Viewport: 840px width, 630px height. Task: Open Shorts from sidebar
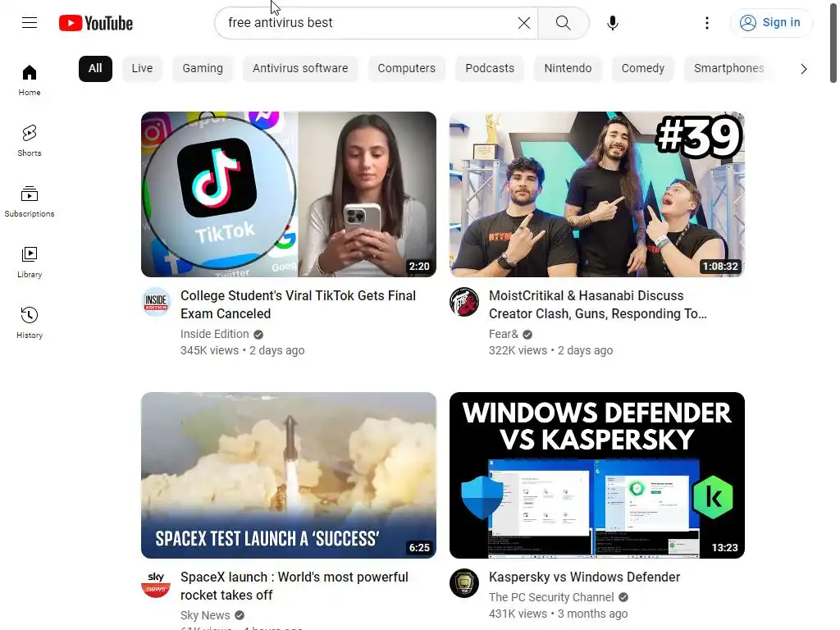click(30, 141)
